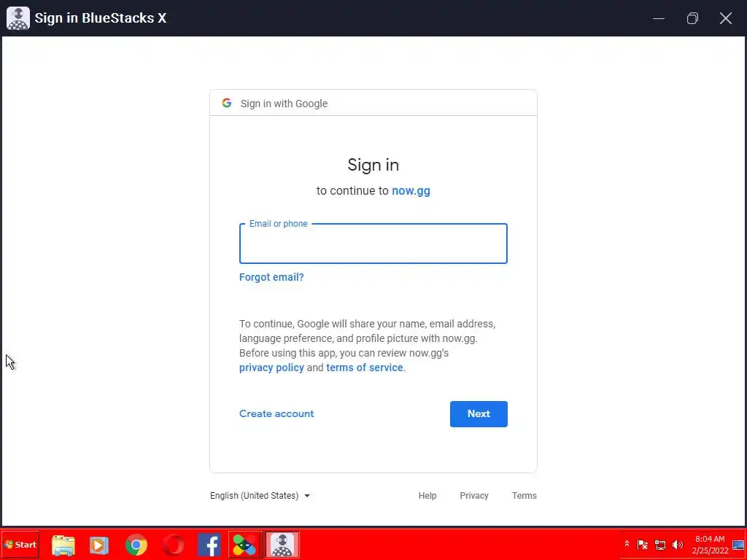Open the Forgot email? link
Image resolution: width=747 pixels, height=560 pixels.
tap(271, 277)
